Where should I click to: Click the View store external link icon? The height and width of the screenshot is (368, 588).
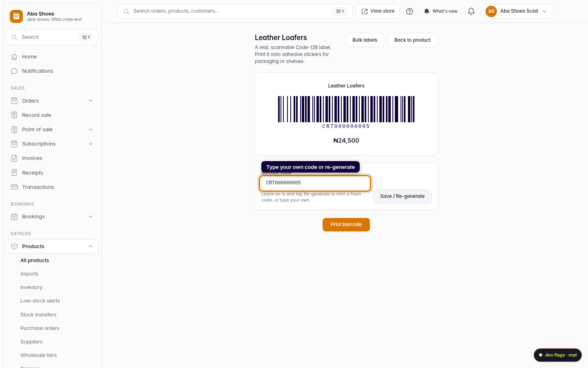pos(365,11)
